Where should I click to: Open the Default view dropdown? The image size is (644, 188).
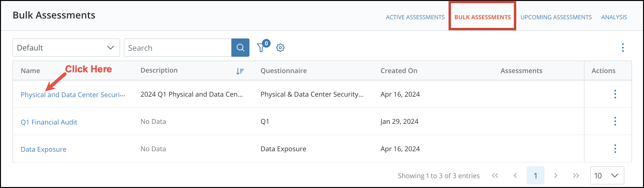pyautogui.click(x=66, y=47)
